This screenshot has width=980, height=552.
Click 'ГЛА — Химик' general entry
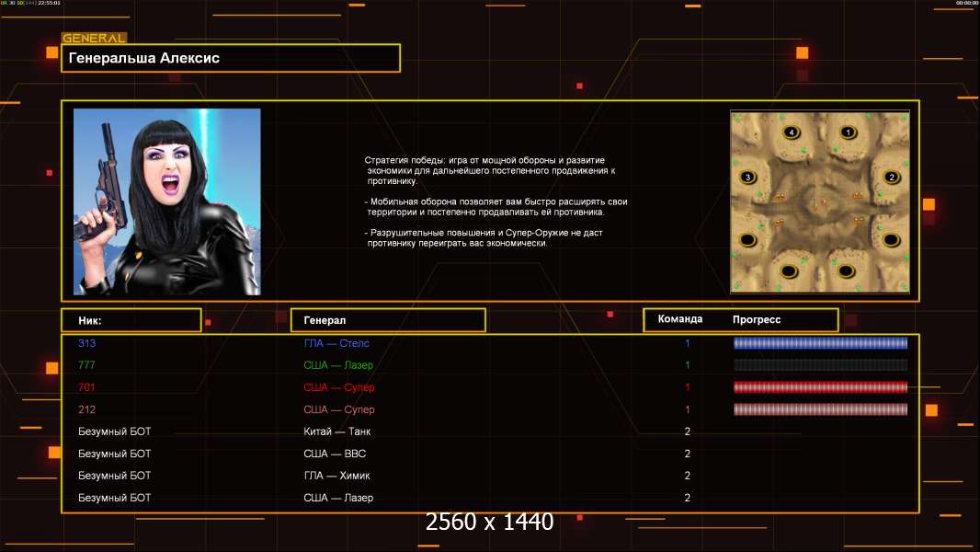pyautogui.click(x=336, y=475)
